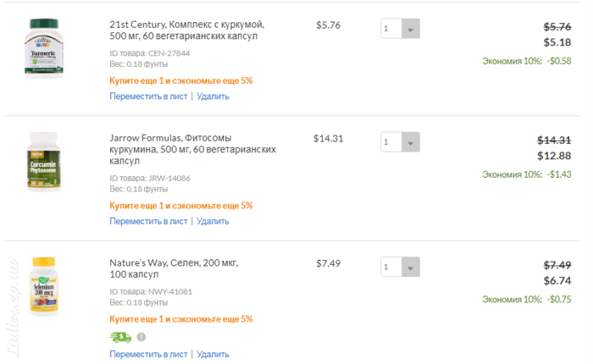Open the Nature's Way Селен product title
The height and width of the screenshot is (364, 593).
[174, 268]
